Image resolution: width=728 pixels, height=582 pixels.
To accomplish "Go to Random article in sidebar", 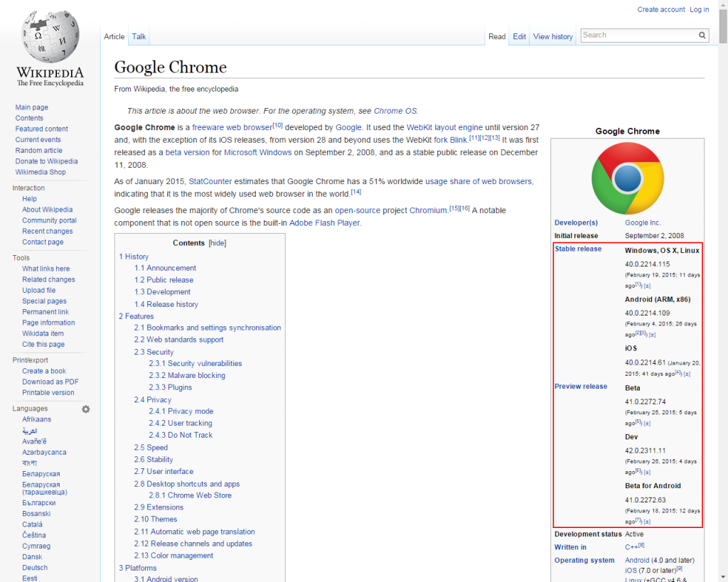I will pos(38,151).
